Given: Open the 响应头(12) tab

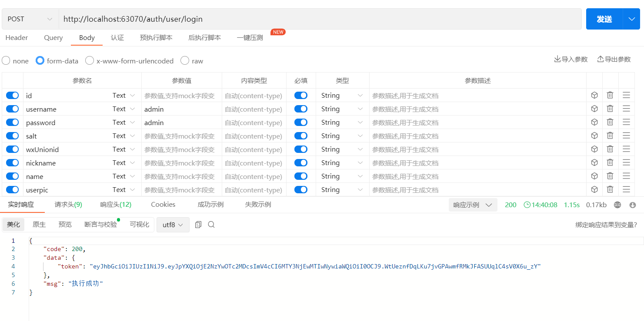Looking at the screenshot, I should [116, 205].
